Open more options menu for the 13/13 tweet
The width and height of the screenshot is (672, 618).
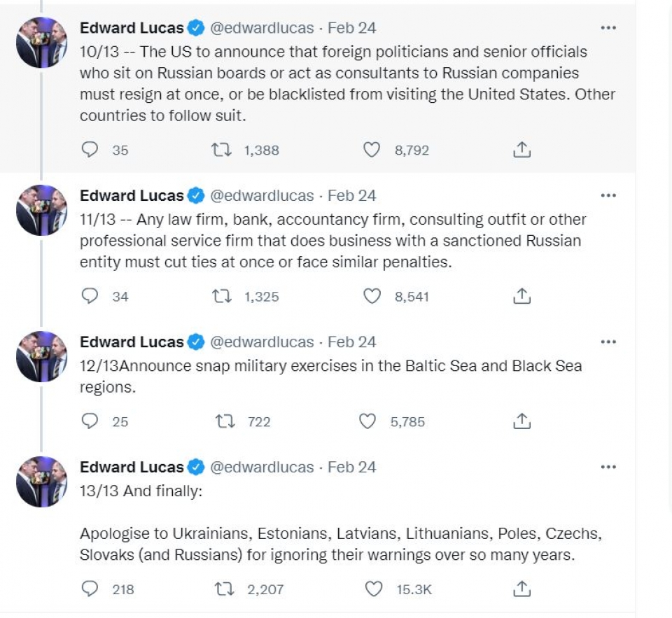(608, 467)
